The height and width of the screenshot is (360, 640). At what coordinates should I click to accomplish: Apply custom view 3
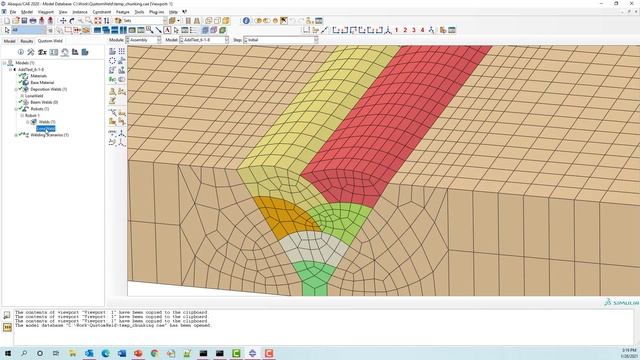coord(414,30)
